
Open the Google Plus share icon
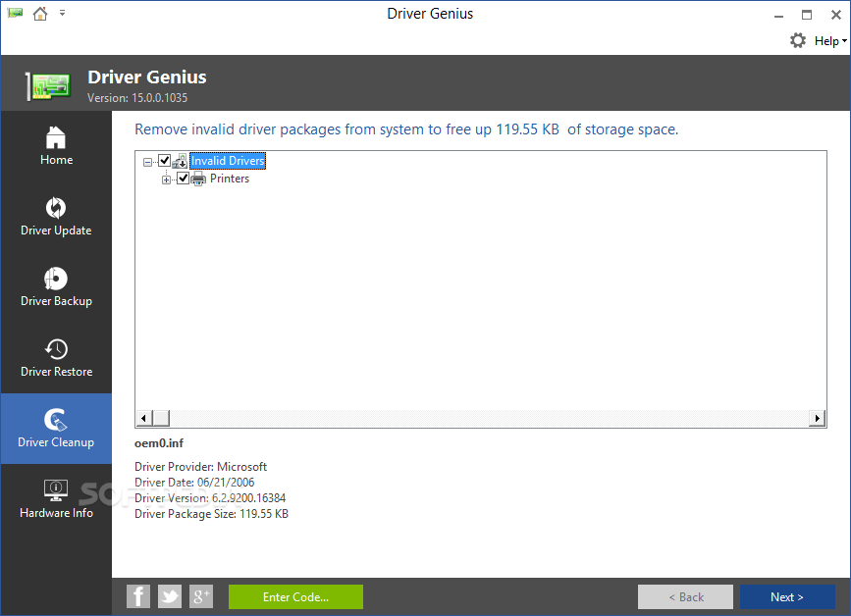201,596
